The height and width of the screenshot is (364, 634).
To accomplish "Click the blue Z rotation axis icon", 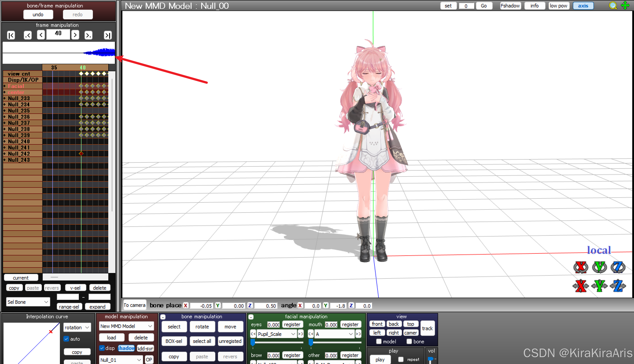I will pyautogui.click(x=618, y=267).
